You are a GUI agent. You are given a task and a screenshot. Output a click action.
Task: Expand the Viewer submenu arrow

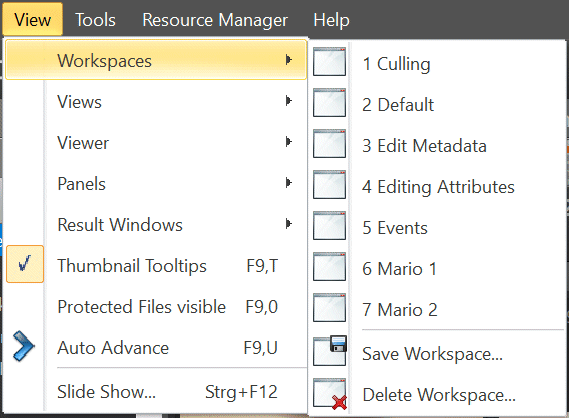point(288,142)
